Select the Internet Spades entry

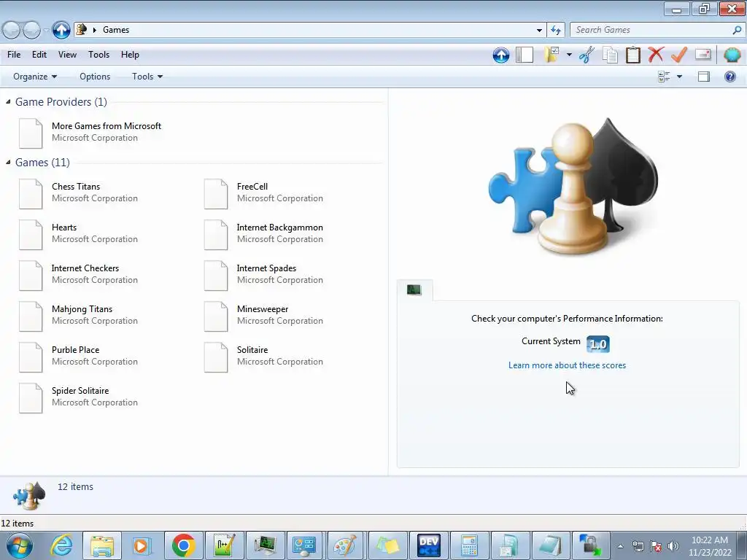(264, 274)
